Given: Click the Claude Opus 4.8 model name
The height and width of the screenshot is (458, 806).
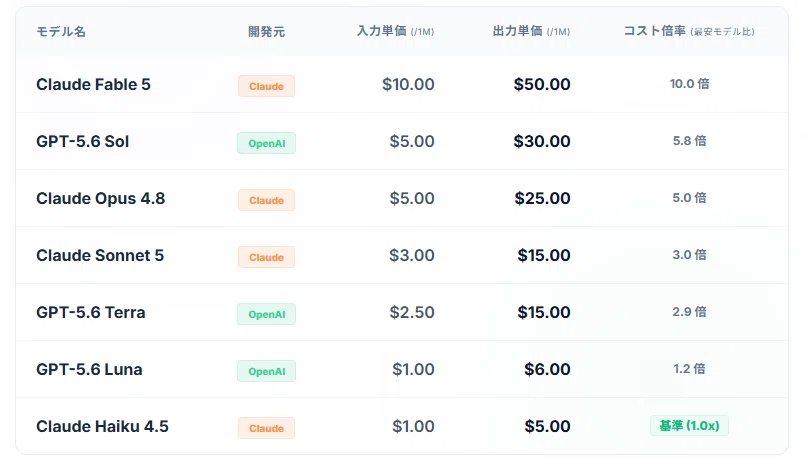Looking at the screenshot, I should tap(101, 198).
